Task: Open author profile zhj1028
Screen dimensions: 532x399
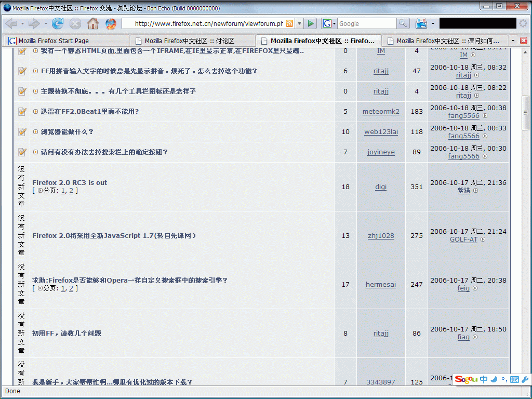Action: [x=381, y=235]
